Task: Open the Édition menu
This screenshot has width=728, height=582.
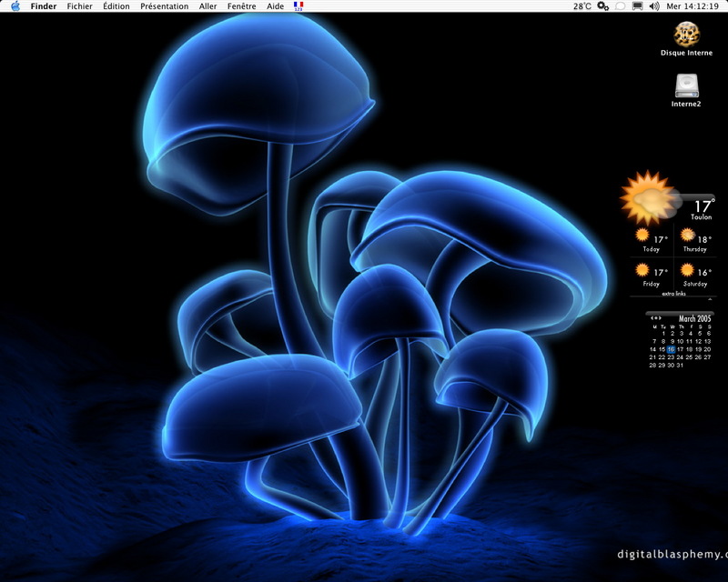Action: (116, 6)
